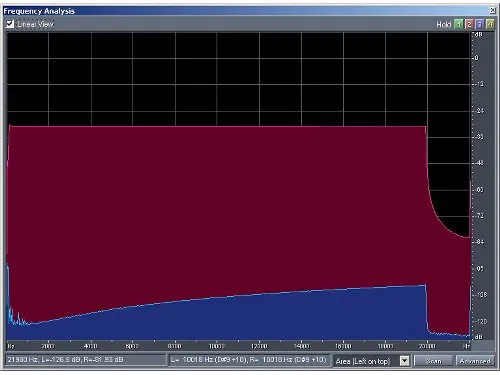Click the cursor frequency readout field
Viewport: 500px width, 375px height.
pyautogui.click(x=86, y=360)
